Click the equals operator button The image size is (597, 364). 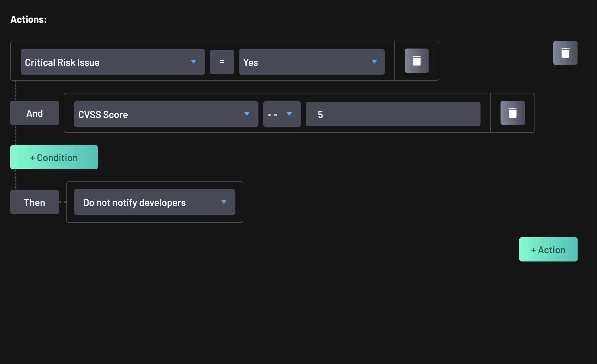(x=222, y=62)
